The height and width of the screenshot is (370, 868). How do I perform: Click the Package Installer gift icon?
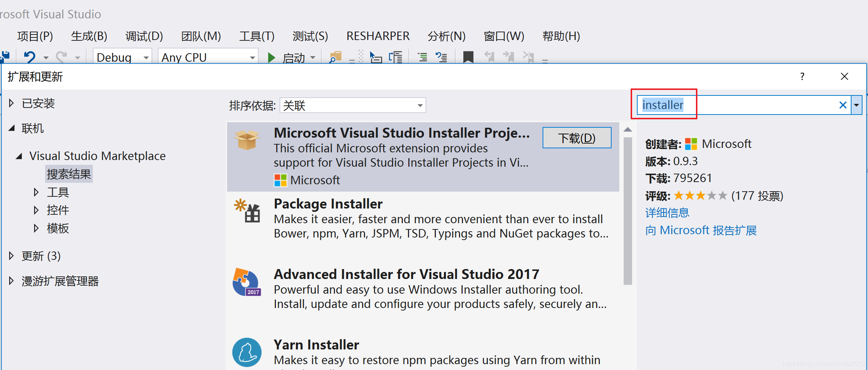pos(248,211)
